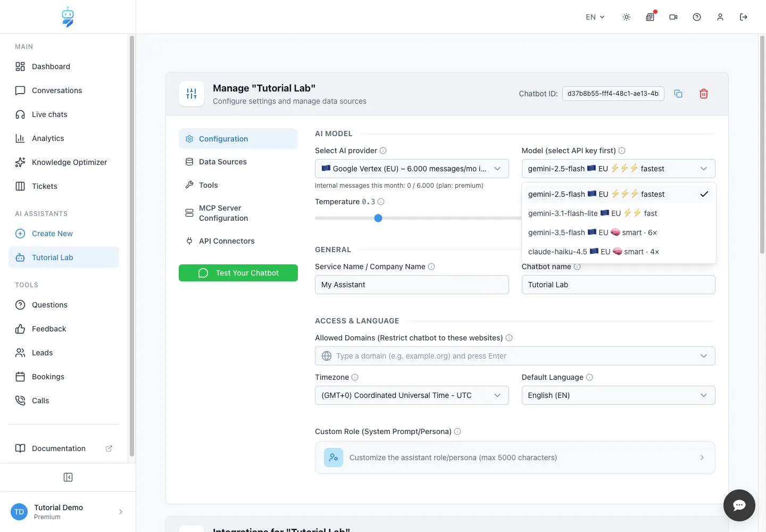The image size is (766, 532).
Task: Open the Configuration tab
Action: coord(238,139)
